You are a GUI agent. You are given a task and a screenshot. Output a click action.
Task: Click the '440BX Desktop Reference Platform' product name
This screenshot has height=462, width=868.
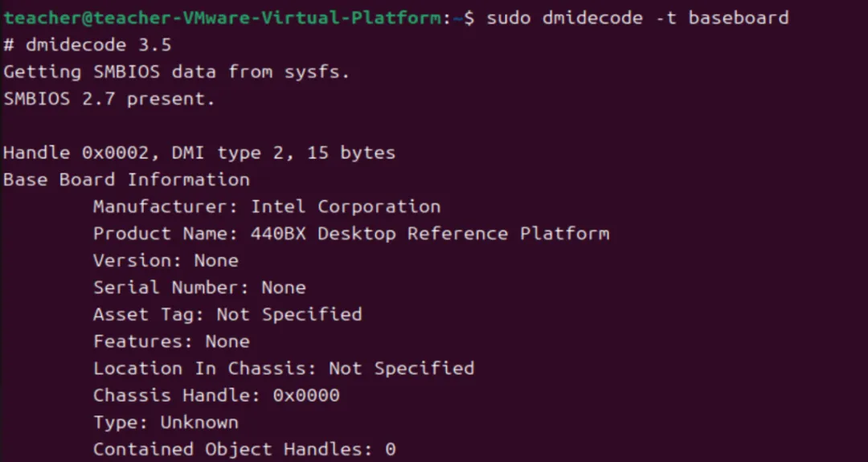pos(430,234)
